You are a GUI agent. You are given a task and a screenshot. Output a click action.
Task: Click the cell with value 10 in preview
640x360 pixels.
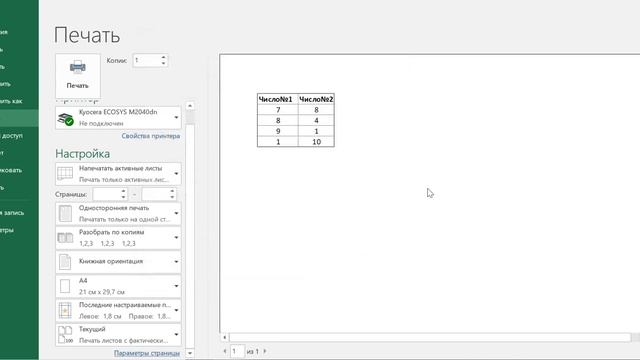(x=316, y=142)
